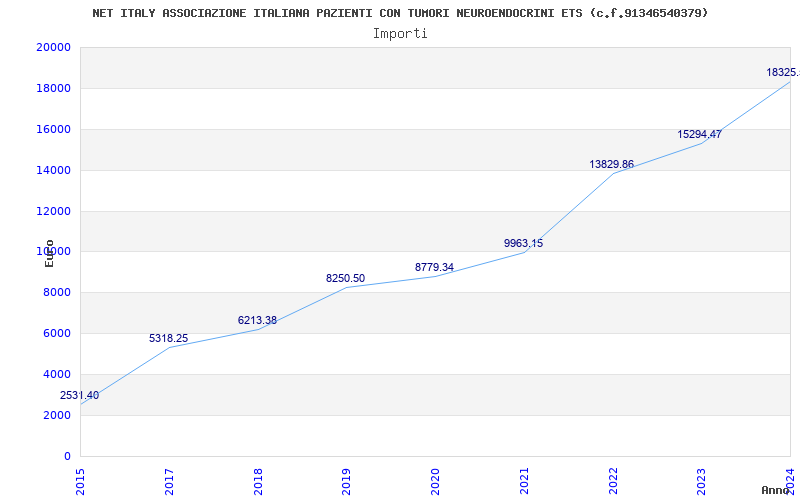
Task: Click the 2017 x-axis year label
Action: pyautogui.click(x=169, y=481)
